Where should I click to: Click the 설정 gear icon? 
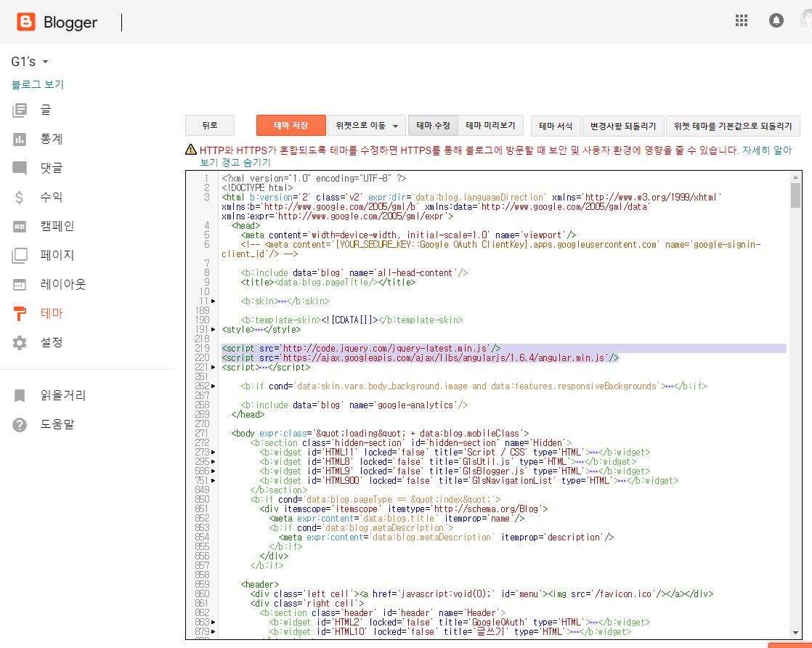pyautogui.click(x=20, y=342)
